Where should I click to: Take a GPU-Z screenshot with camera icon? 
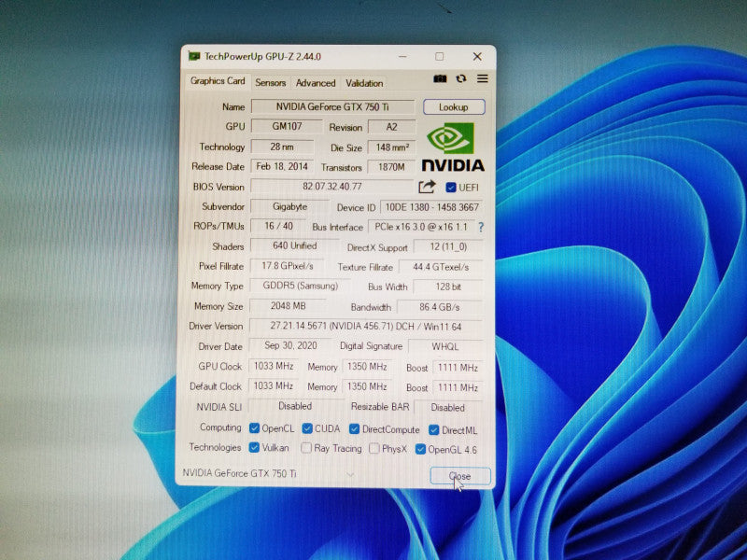[x=440, y=78]
